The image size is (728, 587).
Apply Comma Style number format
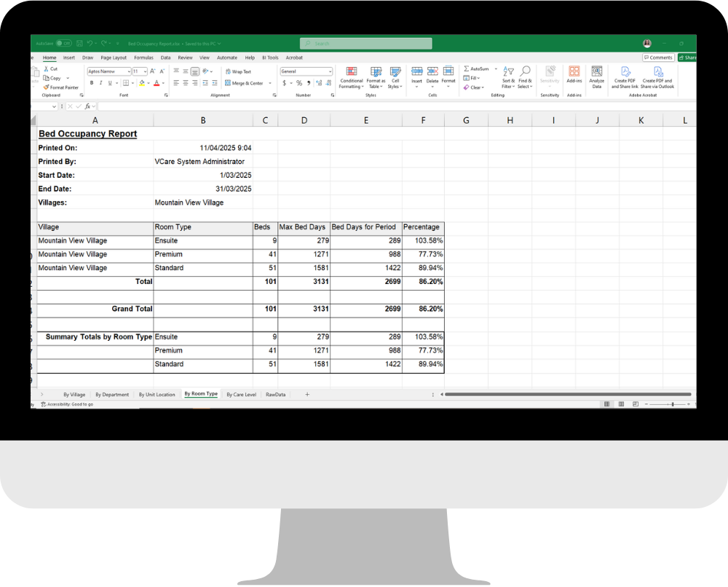point(309,83)
